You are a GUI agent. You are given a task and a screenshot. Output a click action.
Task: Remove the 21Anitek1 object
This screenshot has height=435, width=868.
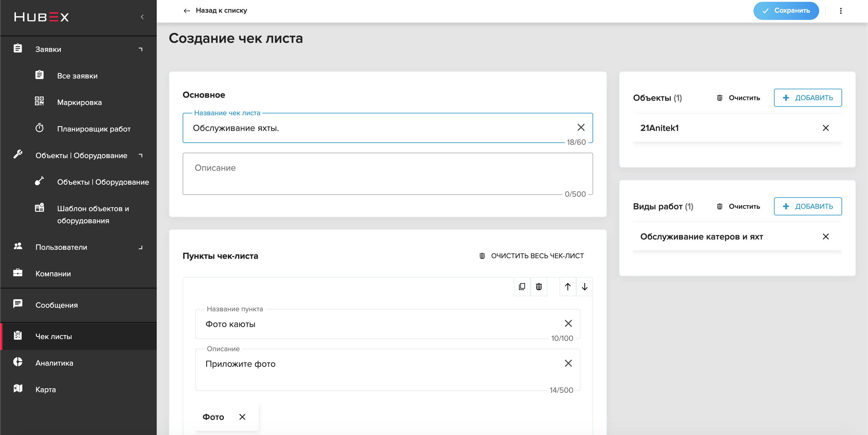[826, 128]
